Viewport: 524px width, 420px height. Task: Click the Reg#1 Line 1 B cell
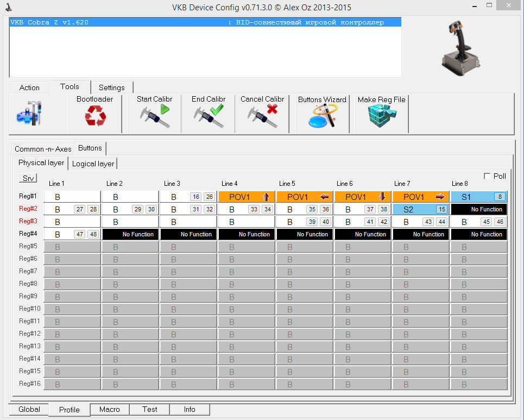tap(72, 197)
